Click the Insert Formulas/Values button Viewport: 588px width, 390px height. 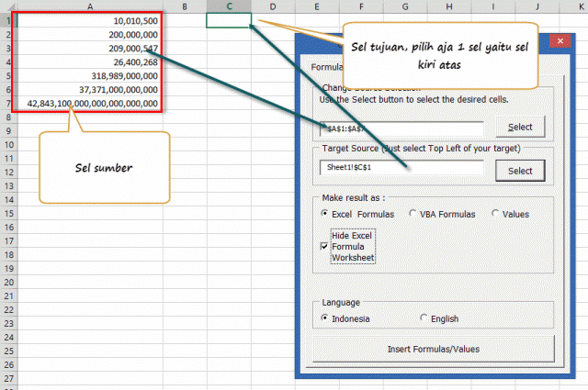433,349
